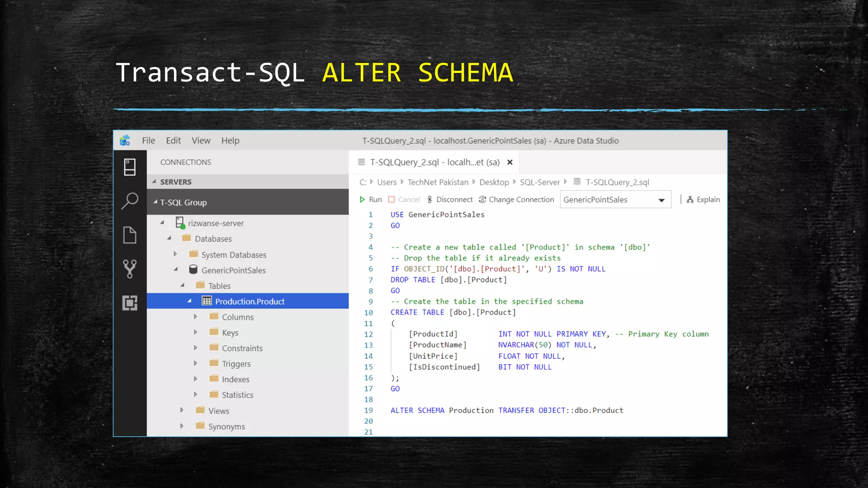This screenshot has width=868, height=488.
Task: Click the Views folder icon
Action: coord(200,410)
